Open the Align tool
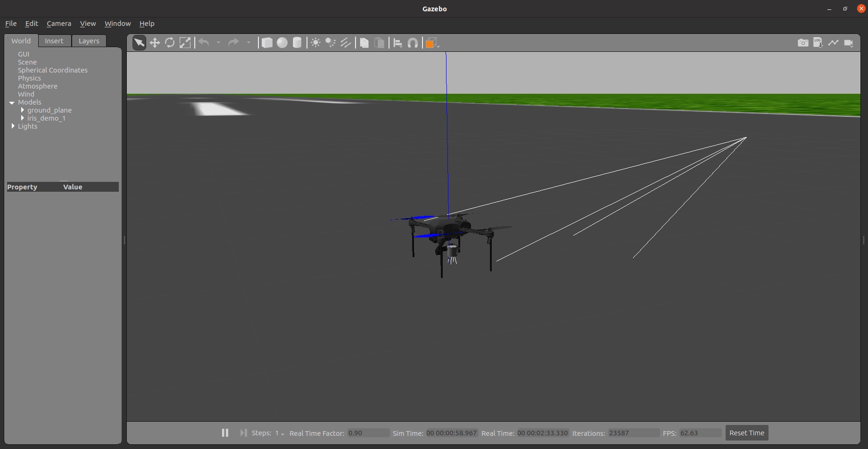This screenshot has height=449, width=868. [x=397, y=43]
